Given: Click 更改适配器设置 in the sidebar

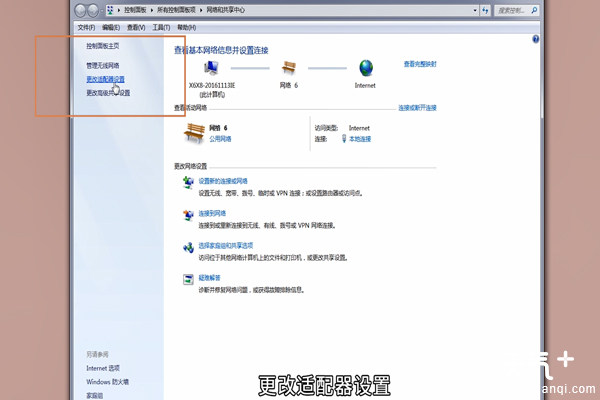Looking at the screenshot, I should click(x=106, y=79).
